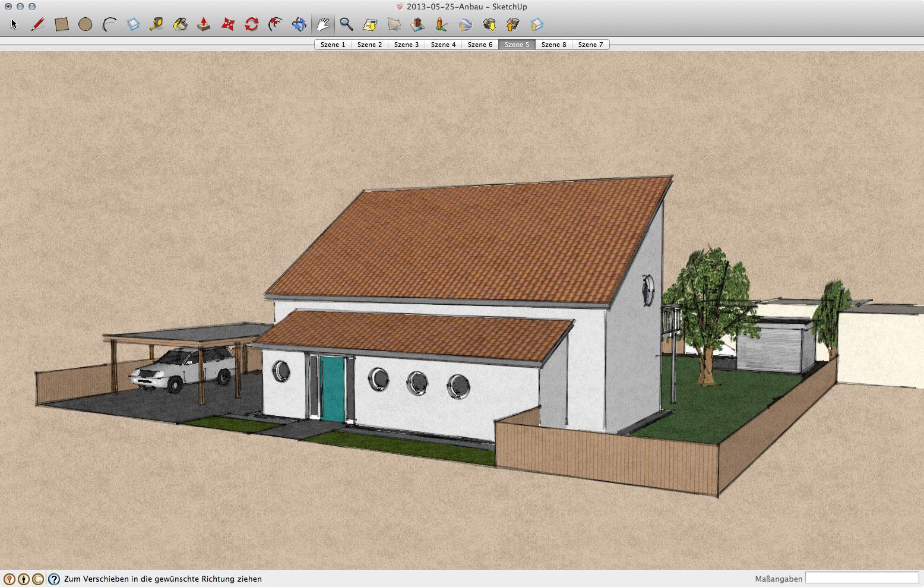Click the Maßangaben input field
Screen dimensions: 924x587
point(862,578)
